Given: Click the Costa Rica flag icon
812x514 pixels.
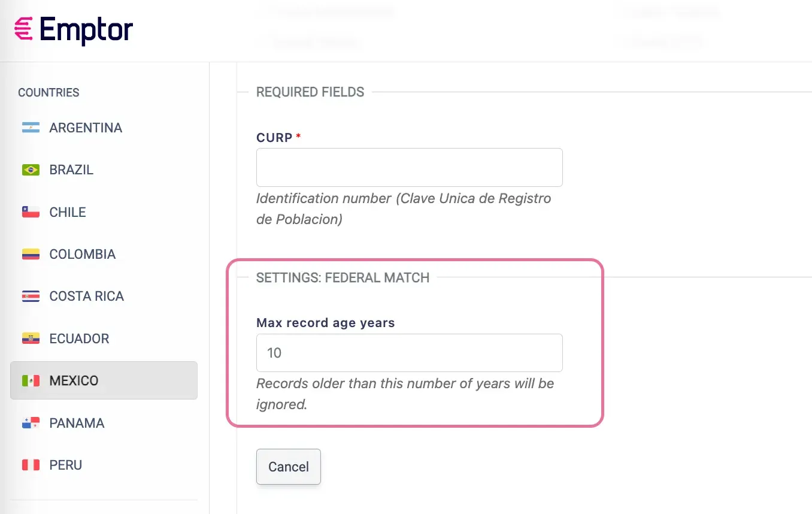Looking at the screenshot, I should click(30, 296).
